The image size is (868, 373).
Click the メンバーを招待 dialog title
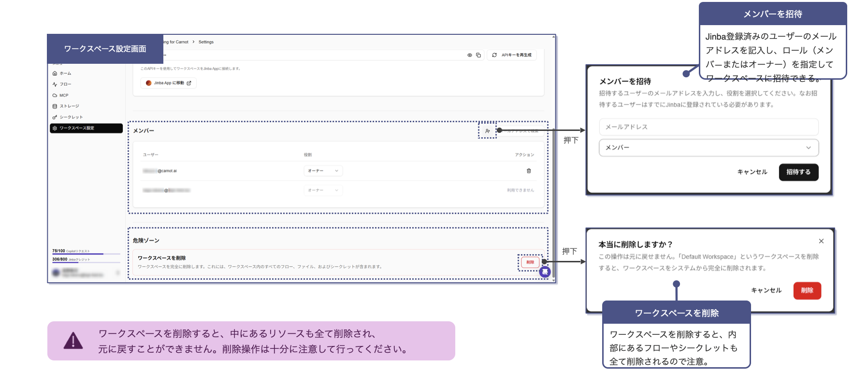tap(625, 82)
